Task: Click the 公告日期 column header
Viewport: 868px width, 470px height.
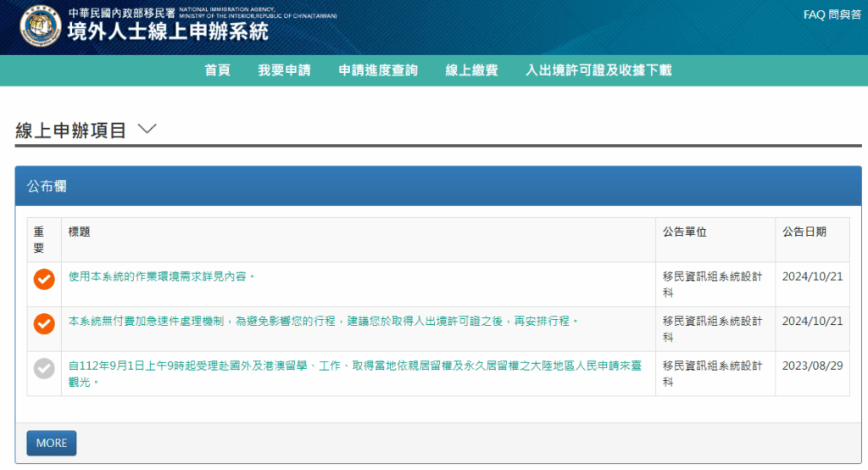Action: (x=804, y=232)
